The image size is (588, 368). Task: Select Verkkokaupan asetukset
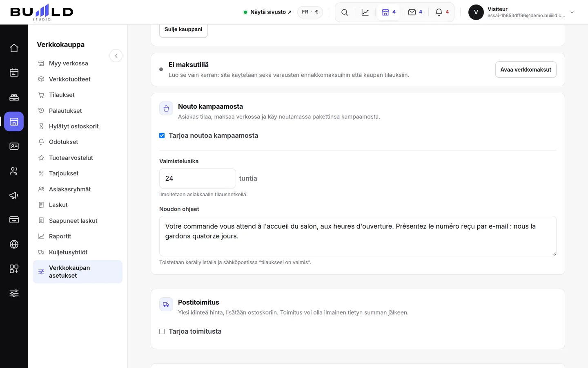point(78,272)
